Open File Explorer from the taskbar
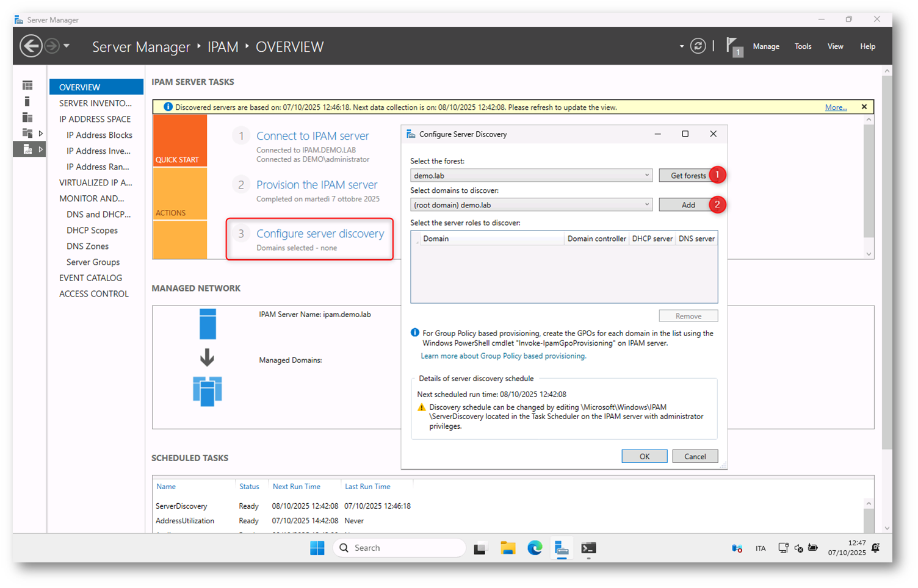Viewport: 918px width, 588px height. pos(508,548)
